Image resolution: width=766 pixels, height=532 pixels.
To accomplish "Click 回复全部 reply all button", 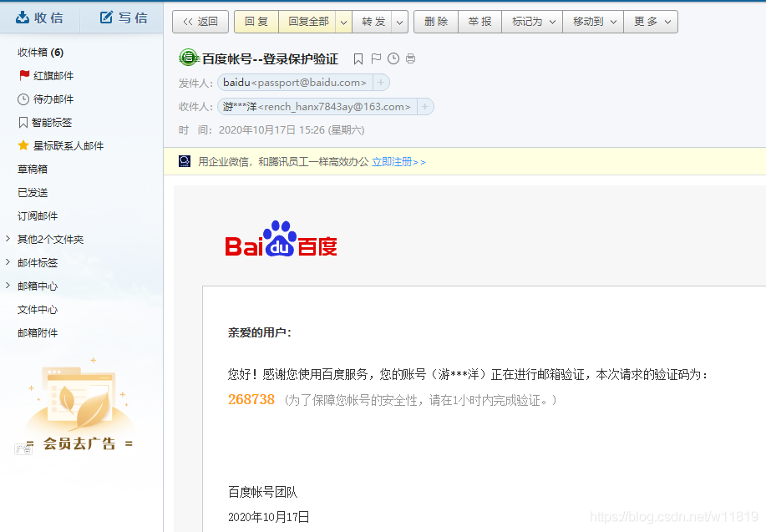I will [307, 22].
